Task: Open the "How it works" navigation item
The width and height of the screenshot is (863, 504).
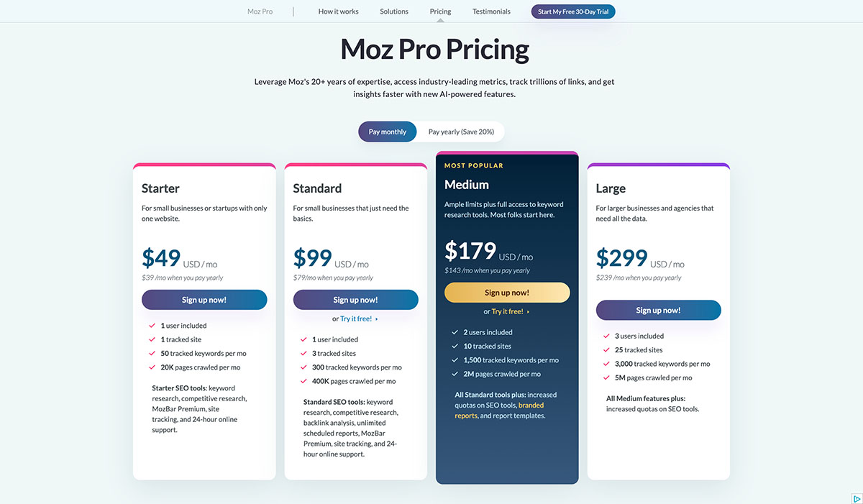Action: 338,12
